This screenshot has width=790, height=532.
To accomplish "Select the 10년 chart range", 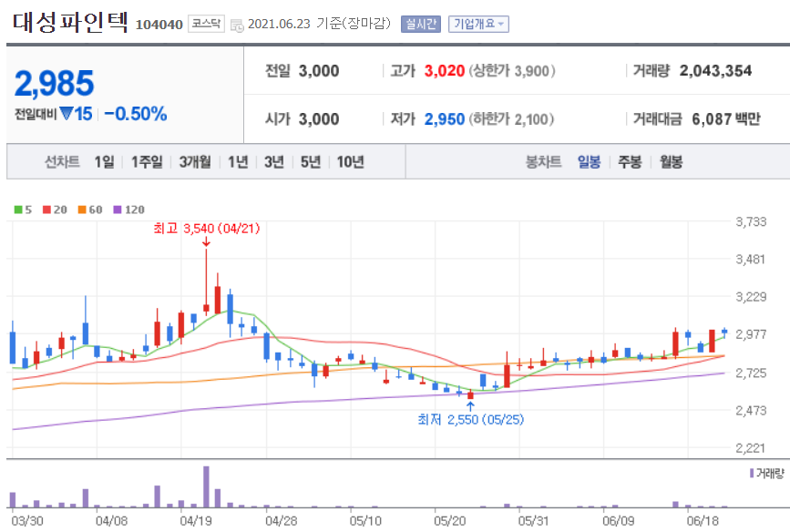I will click(x=350, y=162).
